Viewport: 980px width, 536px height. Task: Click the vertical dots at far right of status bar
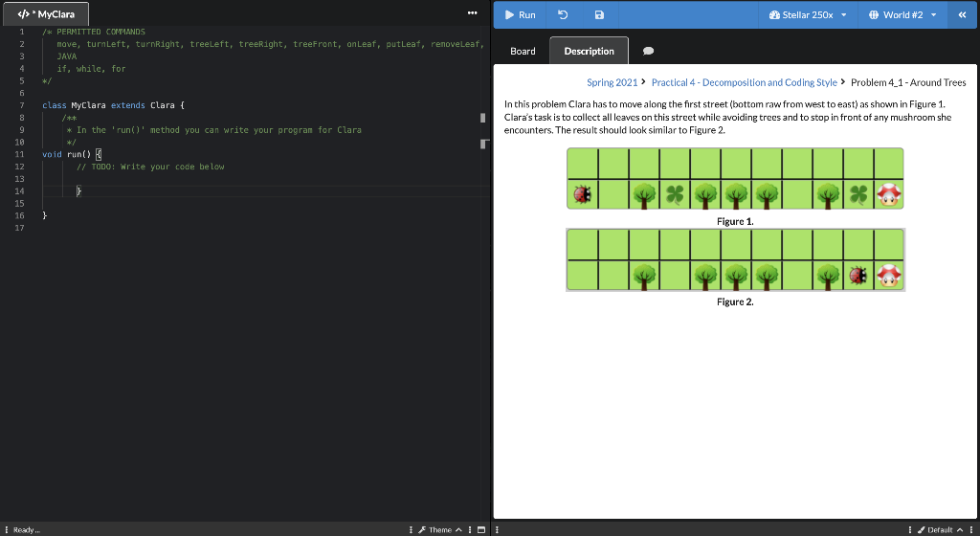pyautogui.click(x=971, y=529)
